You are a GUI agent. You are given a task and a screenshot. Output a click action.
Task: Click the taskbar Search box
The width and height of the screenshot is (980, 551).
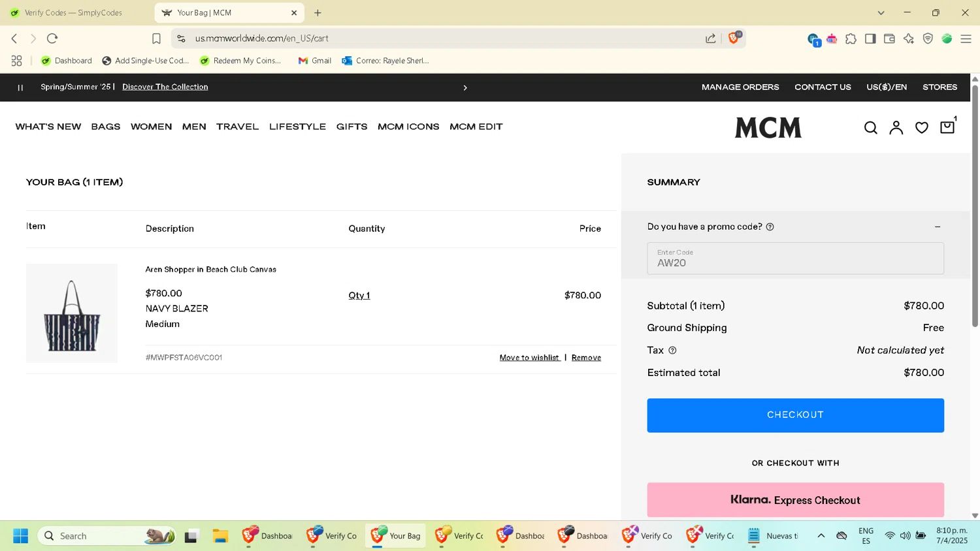coord(106,536)
